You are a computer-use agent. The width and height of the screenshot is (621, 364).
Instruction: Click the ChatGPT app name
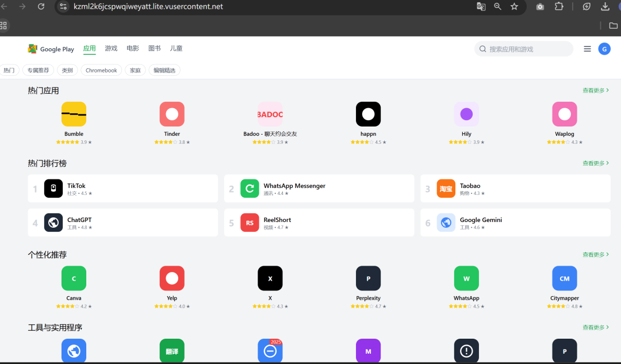pyautogui.click(x=79, y=220)
